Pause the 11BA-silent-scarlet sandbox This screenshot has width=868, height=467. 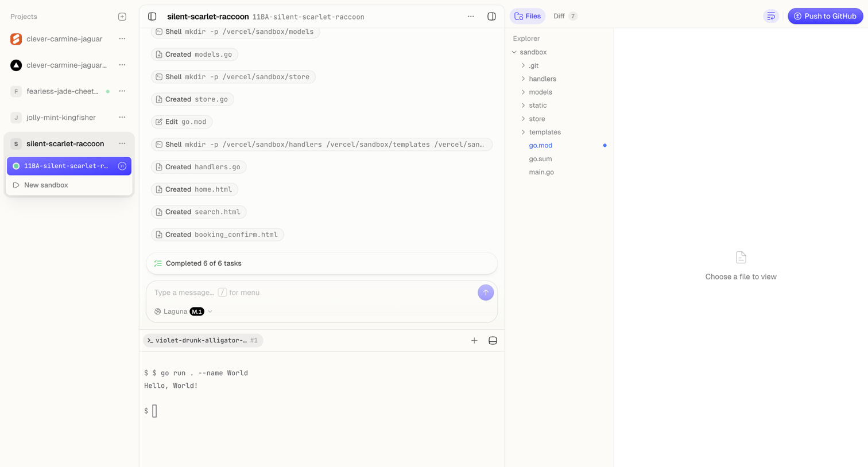click(x=122, y=166)
